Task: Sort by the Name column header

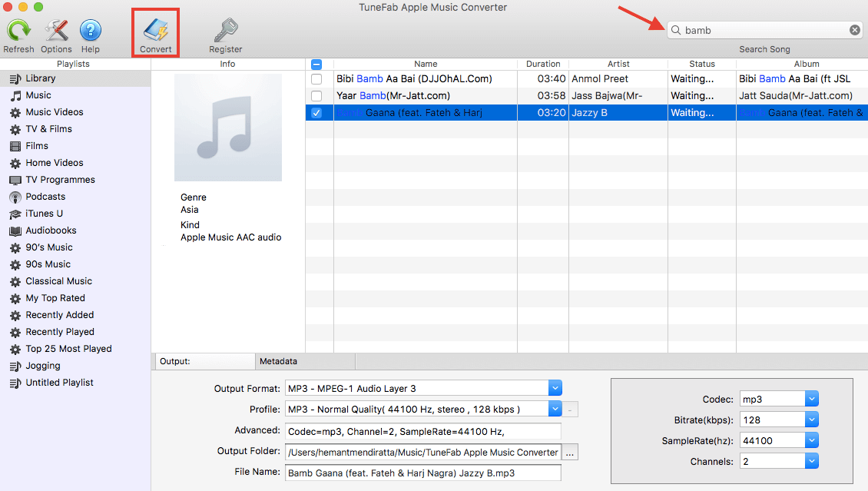Action: point(425,65)
